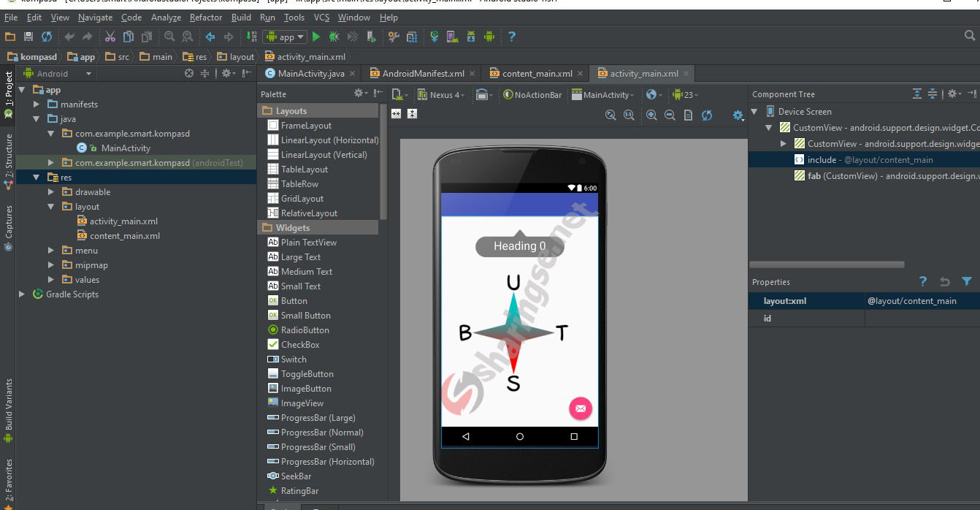Expand all in Component Tree
980x510 pixels.
[x=917, y=94]
